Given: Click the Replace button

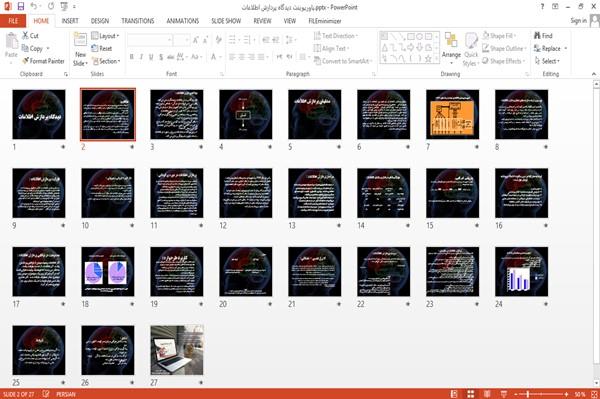Looking at the screenshot, I should point(550,48).
